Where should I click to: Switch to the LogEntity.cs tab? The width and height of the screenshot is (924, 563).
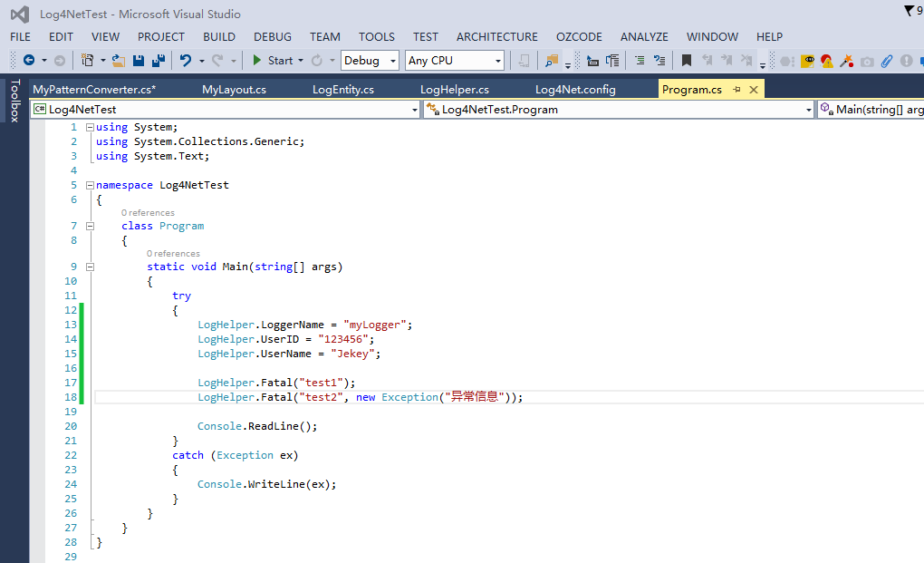[343, 90]
